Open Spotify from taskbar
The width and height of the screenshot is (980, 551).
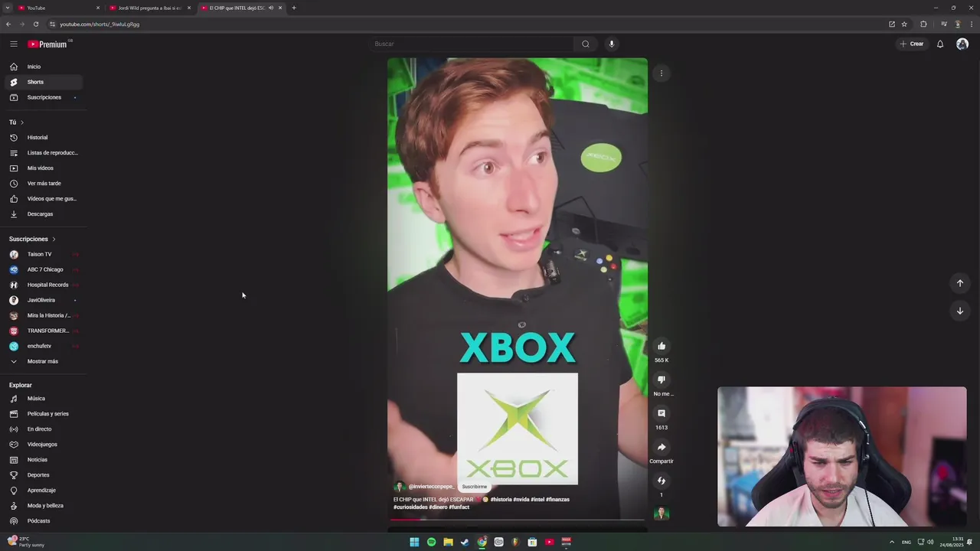[431, 542]
